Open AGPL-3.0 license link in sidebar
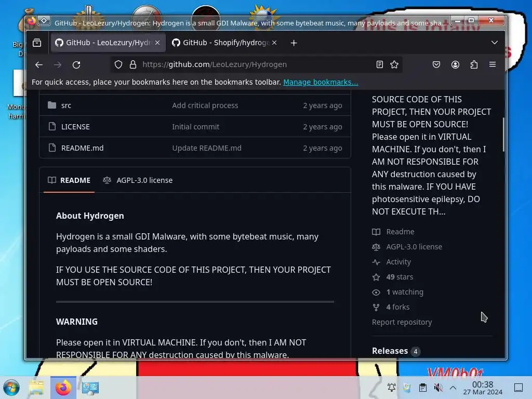532x399 pixels. pos(407,247)
